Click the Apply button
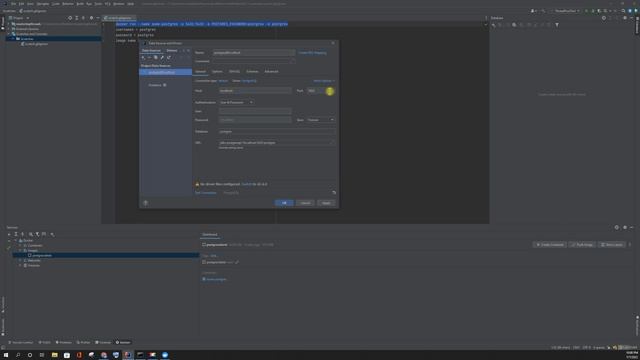This screenshot has width=640, height=360. tap(326, 203)
